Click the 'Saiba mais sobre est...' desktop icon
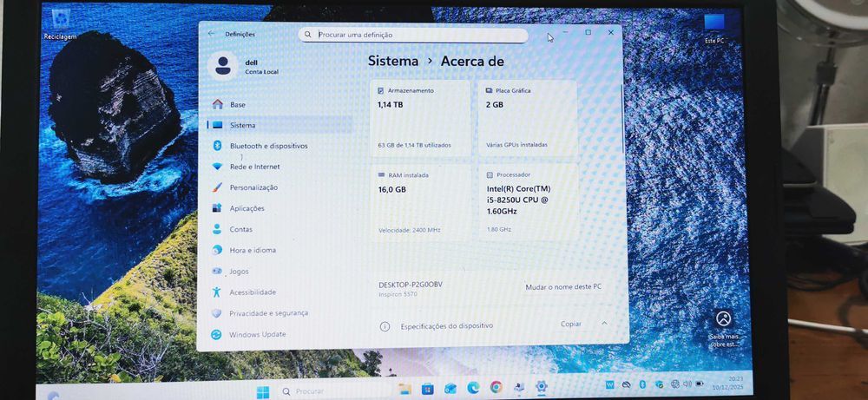The image size is (868, 400). tap(723, 329)
